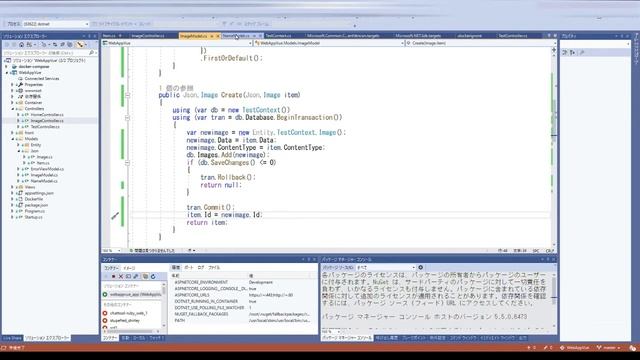Screen dimensions: 640x360
Task: Select NameModel.cs in Solution Explorer tree
Action: (x=44, y=181)
